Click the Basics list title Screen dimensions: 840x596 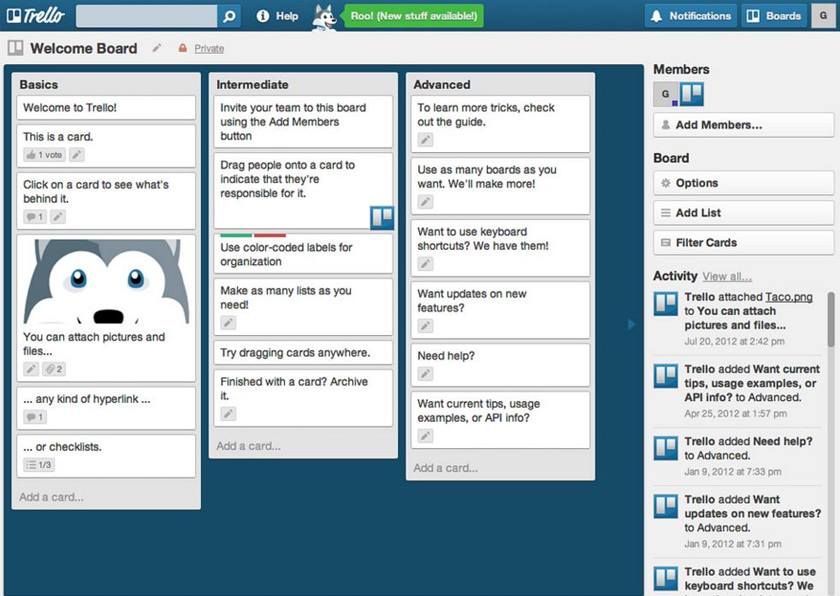pos(39,85)
